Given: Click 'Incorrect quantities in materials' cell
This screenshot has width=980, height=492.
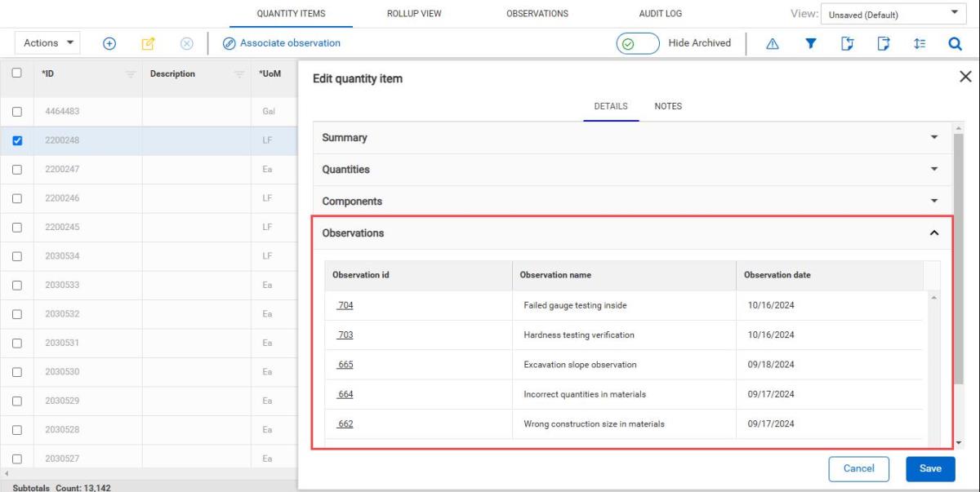Looking at the screenshot, I should (624, 394).
